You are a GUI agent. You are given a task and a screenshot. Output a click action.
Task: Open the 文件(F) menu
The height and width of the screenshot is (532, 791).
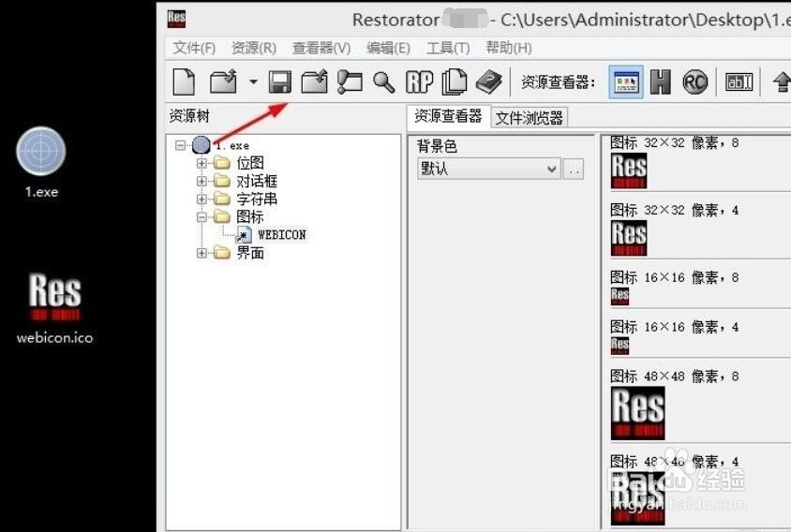pyautogui.click(x=194, y=48)
